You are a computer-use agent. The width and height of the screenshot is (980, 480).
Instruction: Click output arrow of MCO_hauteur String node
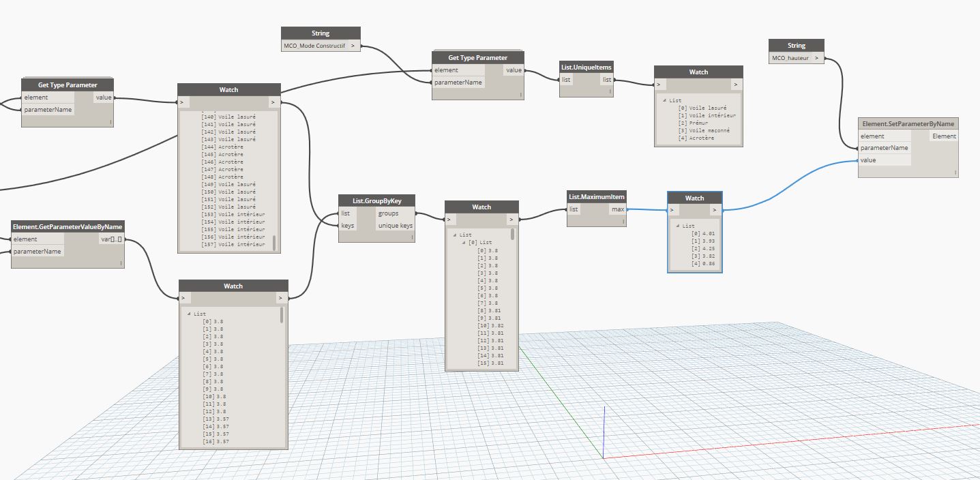[816, 59]
